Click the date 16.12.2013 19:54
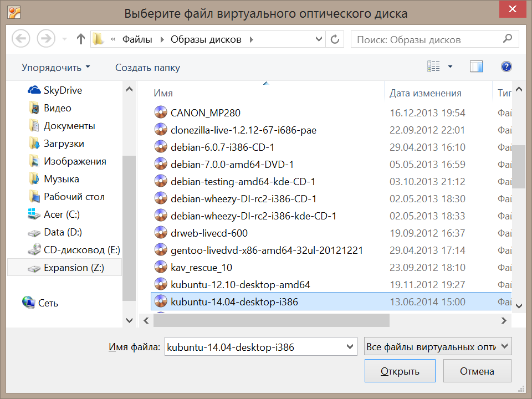This screenshot has height=399, width=532. point(427,112)
